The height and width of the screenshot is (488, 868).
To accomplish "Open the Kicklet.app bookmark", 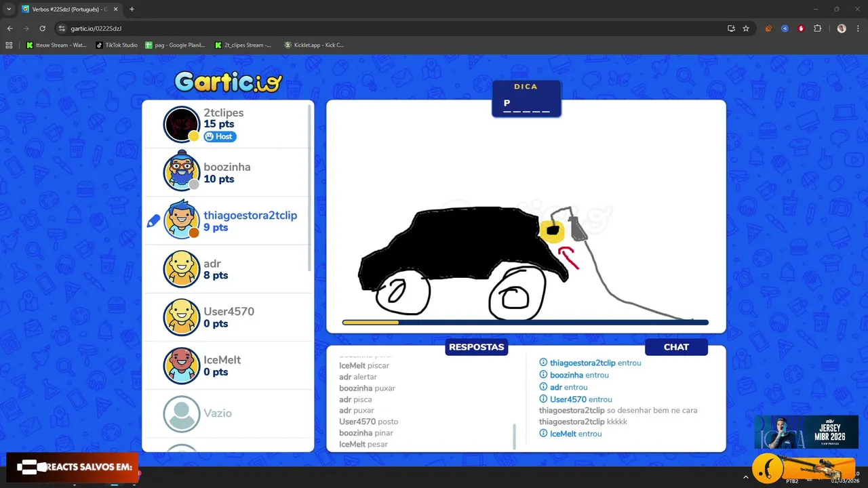I will pyautogui.click(x=314, y=45).
